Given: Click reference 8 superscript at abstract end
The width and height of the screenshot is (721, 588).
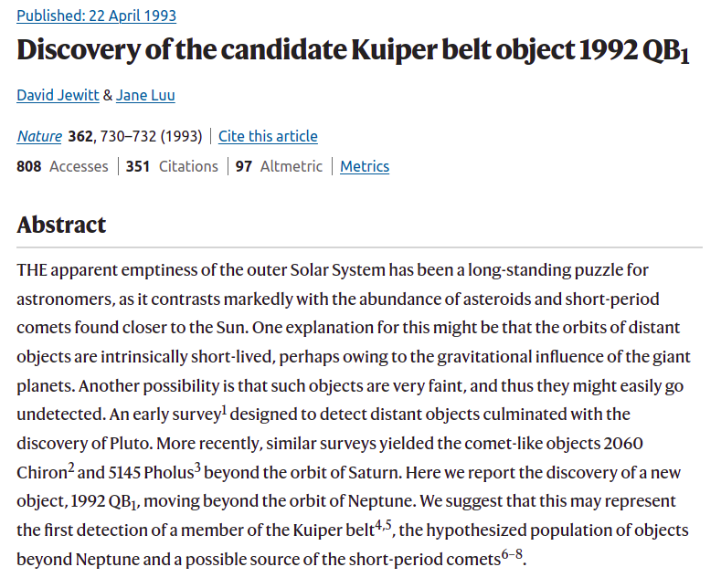Looking at the screenshot, I should click(520, 552).
